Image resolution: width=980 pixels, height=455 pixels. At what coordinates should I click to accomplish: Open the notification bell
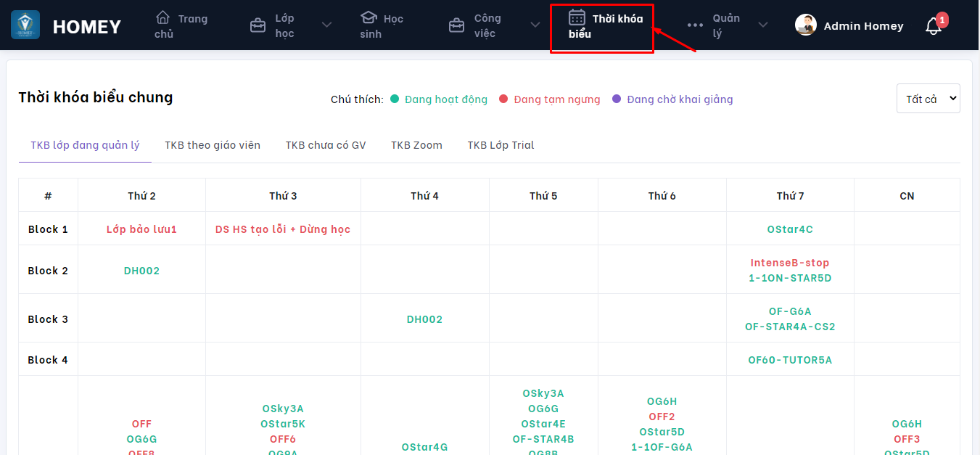(934, 26)
